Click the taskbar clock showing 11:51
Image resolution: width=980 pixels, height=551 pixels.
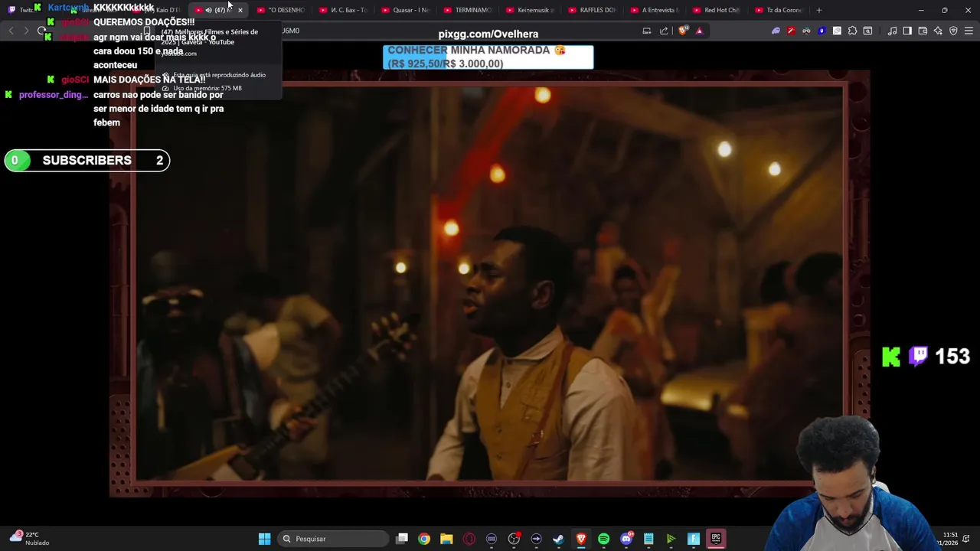950,539
